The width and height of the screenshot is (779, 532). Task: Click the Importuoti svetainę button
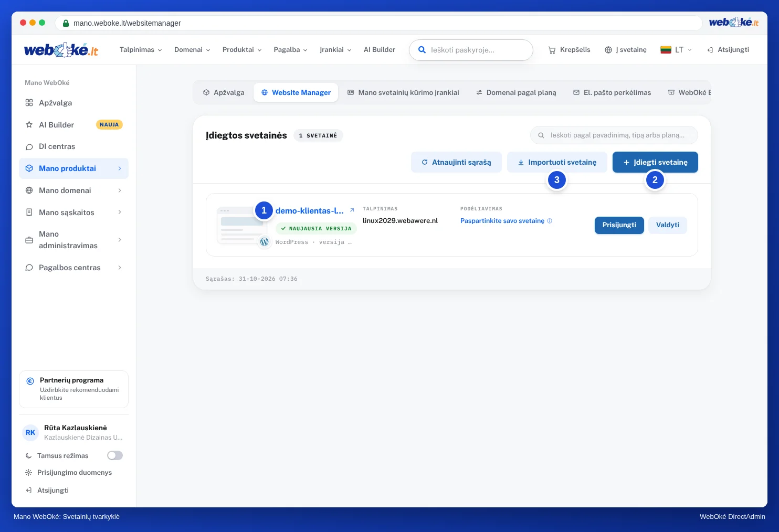[x=557, y=162]
